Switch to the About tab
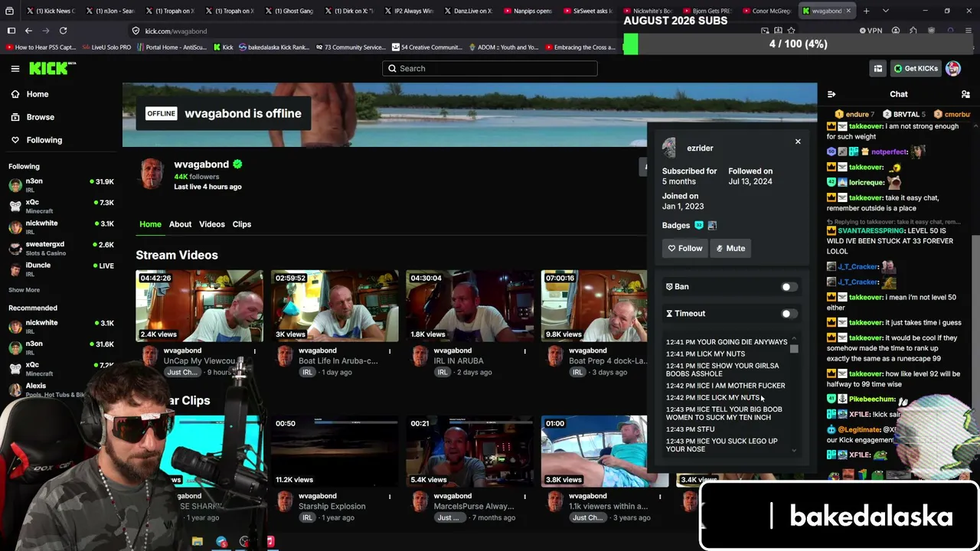The width and height of the screenshot is (980, 551). (x=180, y=224)
